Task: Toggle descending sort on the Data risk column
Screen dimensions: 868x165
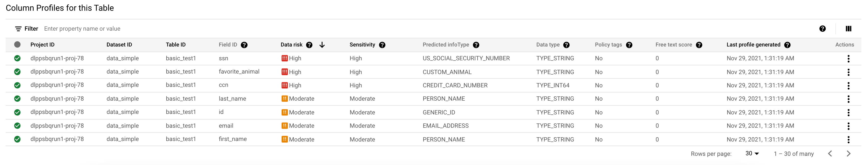Action: [323, 44]
